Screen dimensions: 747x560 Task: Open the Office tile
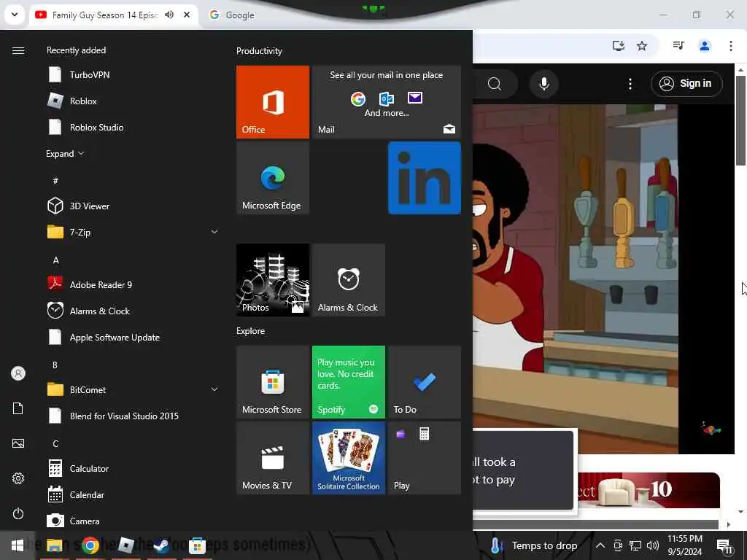pyautogui.click(x=273, y=102)
